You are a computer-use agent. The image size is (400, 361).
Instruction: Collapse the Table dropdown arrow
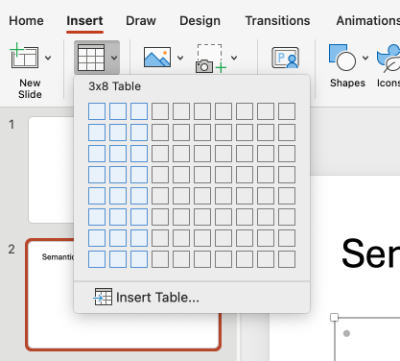pos(114,58)
